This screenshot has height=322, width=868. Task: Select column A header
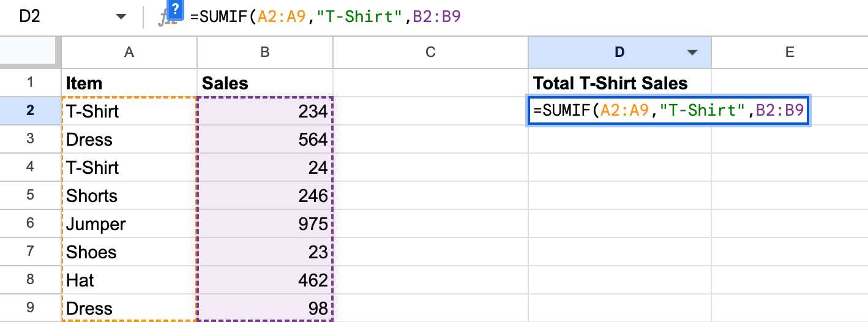tap(129, 53)
